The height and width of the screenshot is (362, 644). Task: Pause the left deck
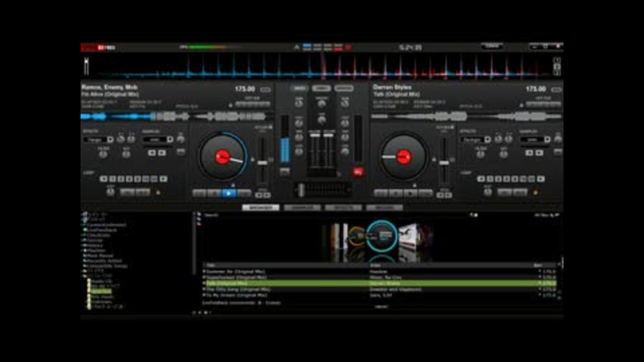click(214, 193)
